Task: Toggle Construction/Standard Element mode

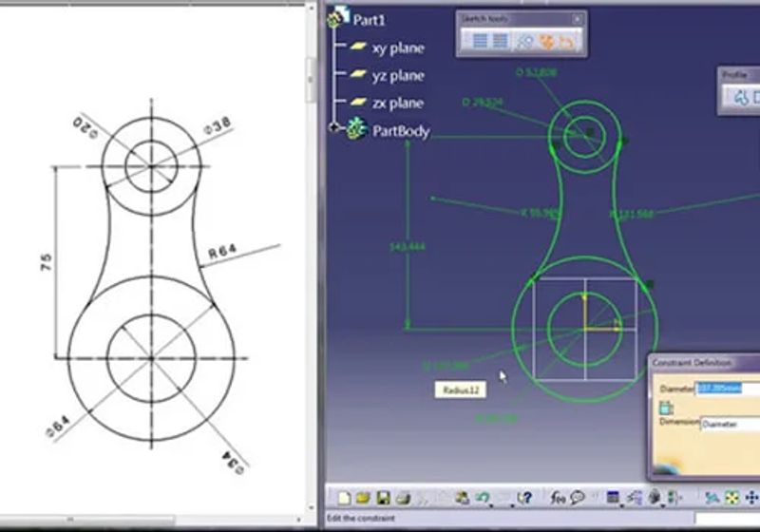Action: click(x=524, y=41)
